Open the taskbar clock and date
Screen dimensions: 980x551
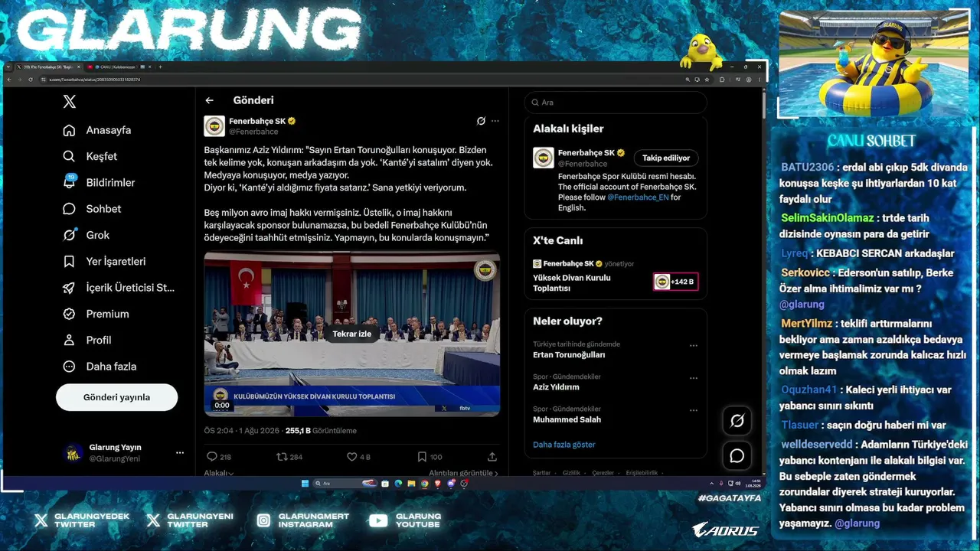tap(755, 484)
